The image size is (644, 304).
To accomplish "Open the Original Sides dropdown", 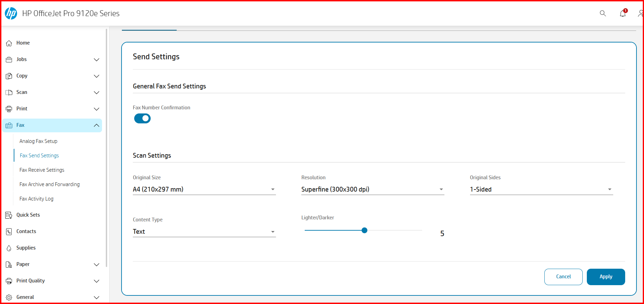I will coord(541,190).
